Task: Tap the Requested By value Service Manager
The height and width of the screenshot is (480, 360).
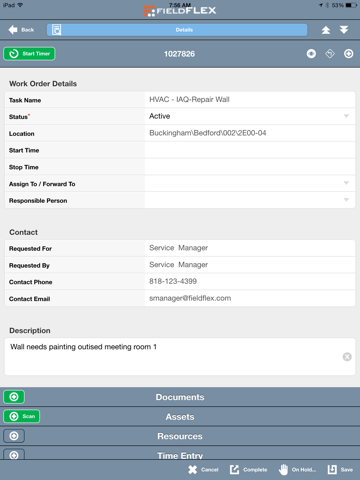Action: [178, 265]
